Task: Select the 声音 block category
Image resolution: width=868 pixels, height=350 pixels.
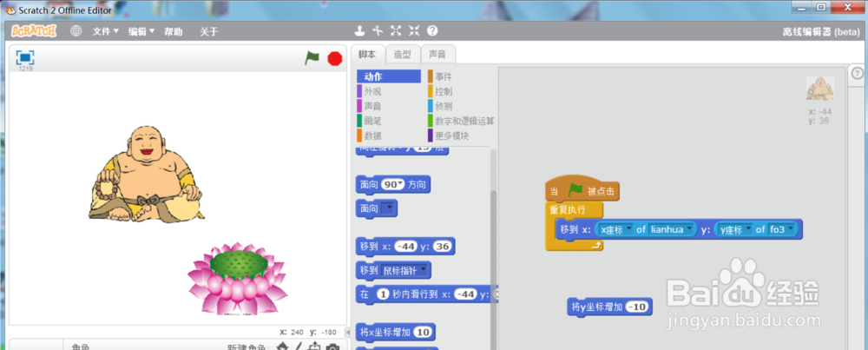Action: point(372,106)
